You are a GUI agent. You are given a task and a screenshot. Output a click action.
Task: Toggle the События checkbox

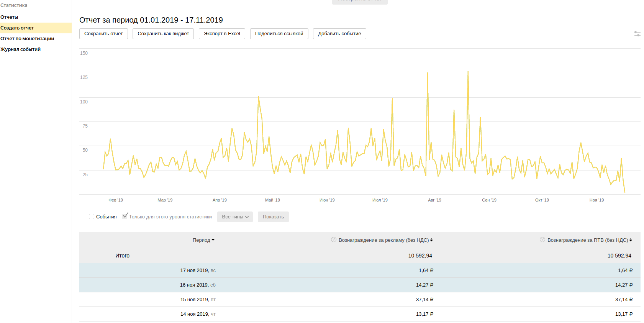[92, 216]
